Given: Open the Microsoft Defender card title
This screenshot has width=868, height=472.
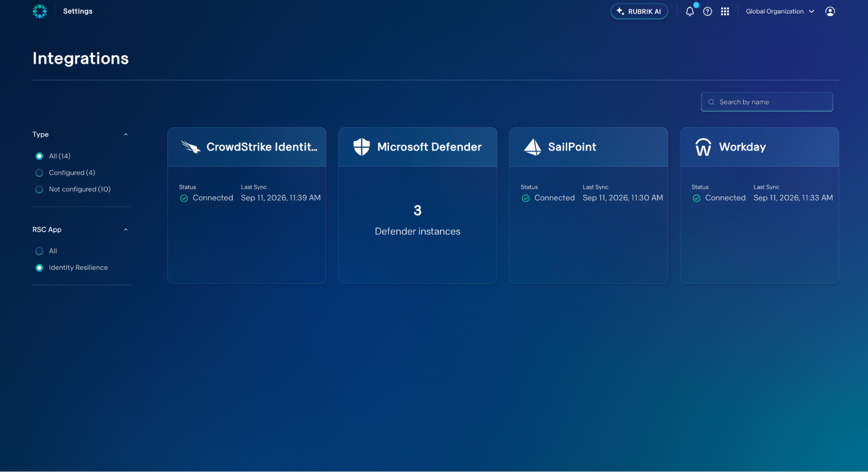Looking at the screenshot, I should pos(429,147).
